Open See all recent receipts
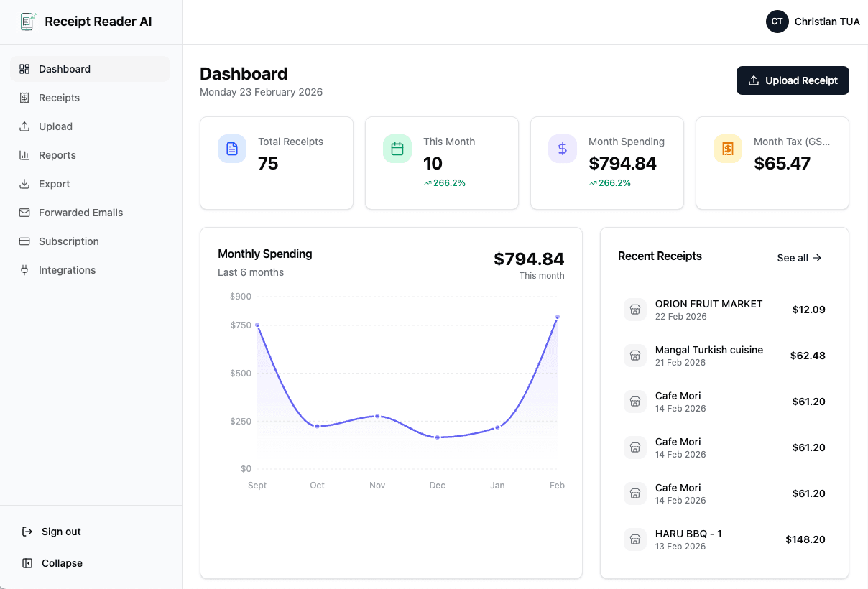The width and height of the screenshot is (868, 589). 799,258
